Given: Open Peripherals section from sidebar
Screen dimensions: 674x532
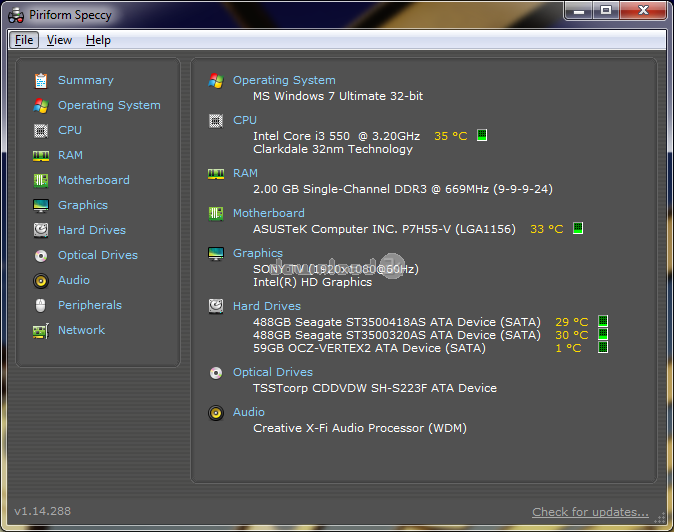Looking at the screenshot, I should click(x=90, y=305).
